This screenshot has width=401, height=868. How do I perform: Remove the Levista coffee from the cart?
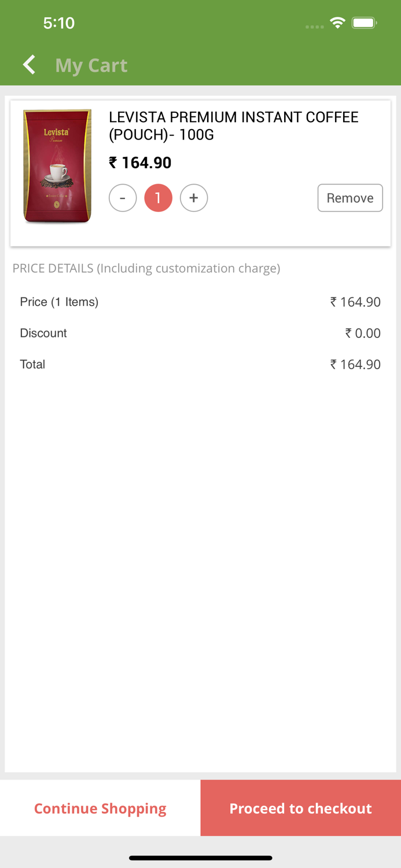350,197
